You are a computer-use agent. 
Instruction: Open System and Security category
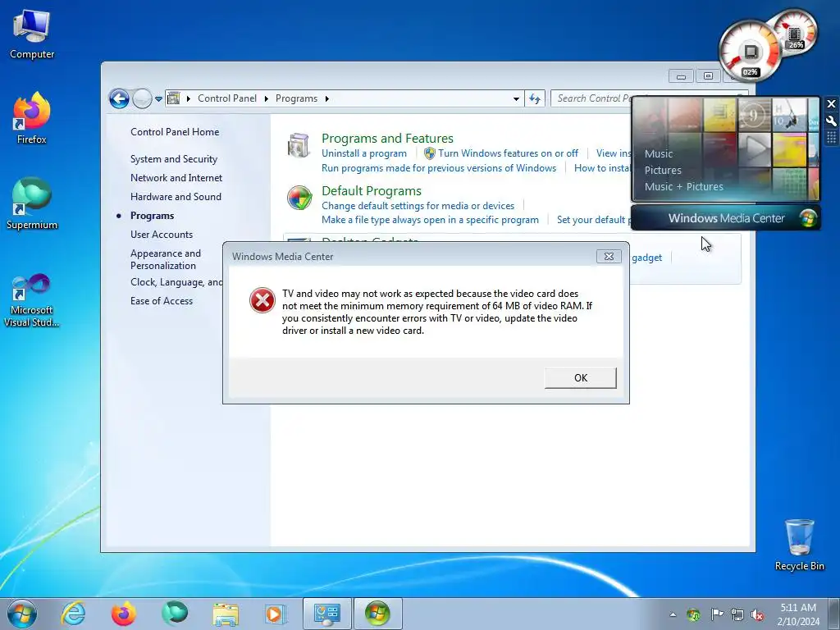(174, 159)
